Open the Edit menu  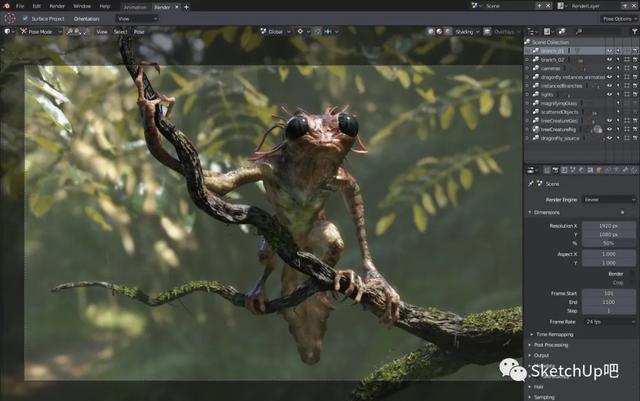point(36,7)
